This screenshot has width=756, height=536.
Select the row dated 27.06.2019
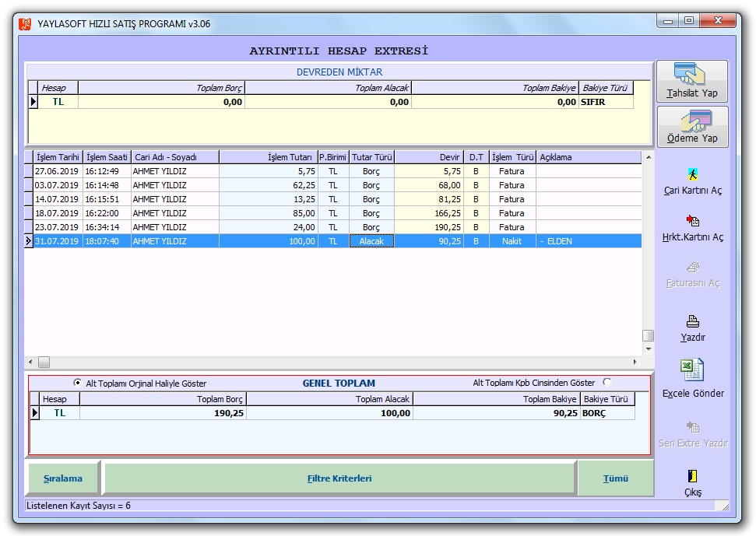(x=333, y=171)
